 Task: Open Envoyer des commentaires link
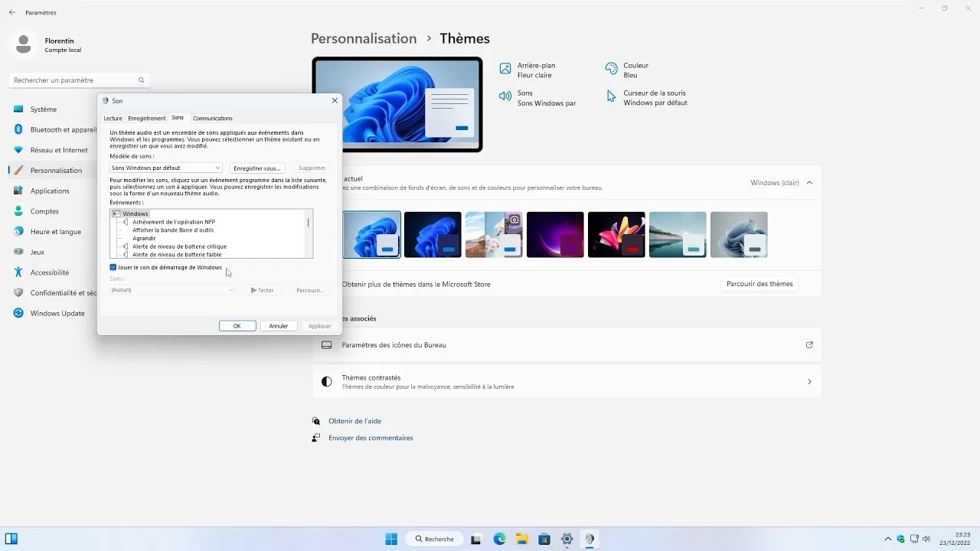(371, 438)
